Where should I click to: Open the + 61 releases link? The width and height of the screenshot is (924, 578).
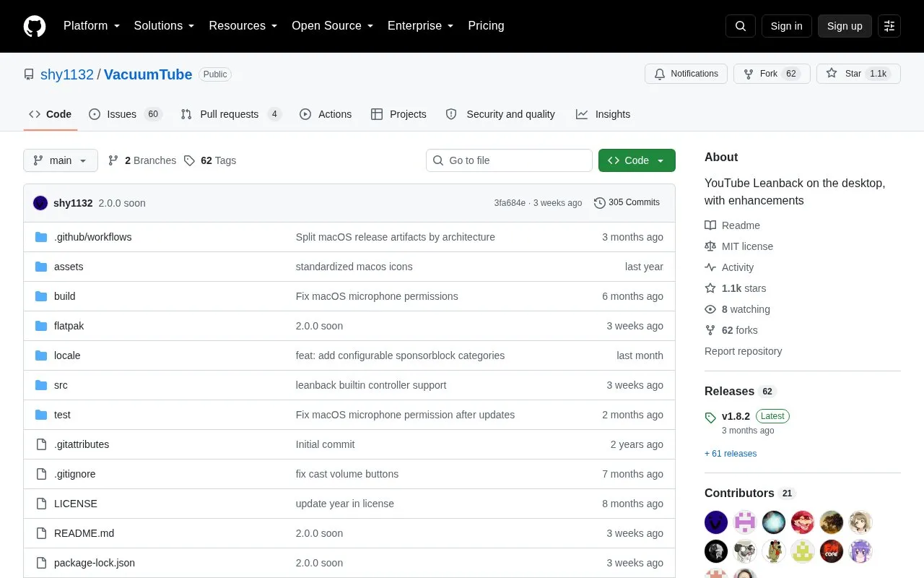(731, 454)
